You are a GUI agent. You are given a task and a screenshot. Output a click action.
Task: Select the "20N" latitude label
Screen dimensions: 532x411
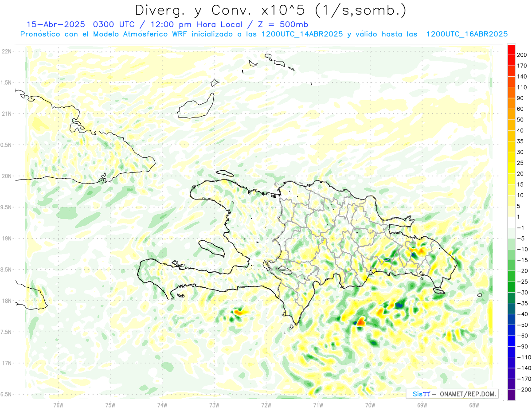[x=6, y=176]
